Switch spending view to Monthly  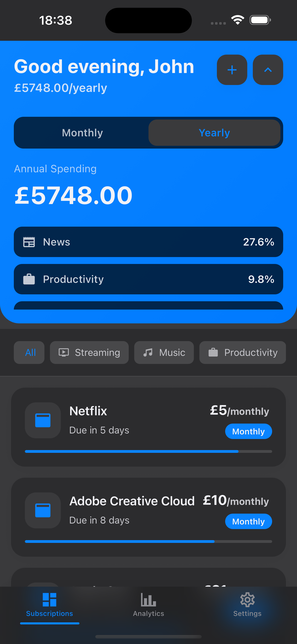[82, 133]
